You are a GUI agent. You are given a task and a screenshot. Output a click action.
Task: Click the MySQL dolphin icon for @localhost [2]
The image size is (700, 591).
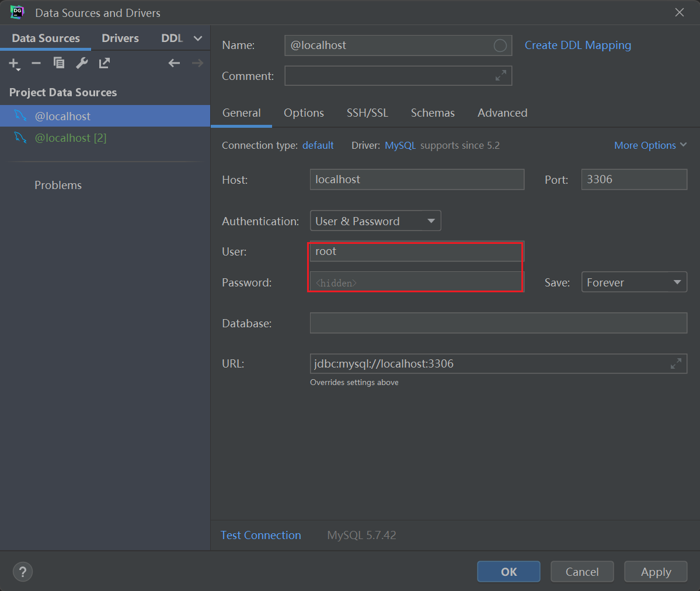[x=20, y=137]
